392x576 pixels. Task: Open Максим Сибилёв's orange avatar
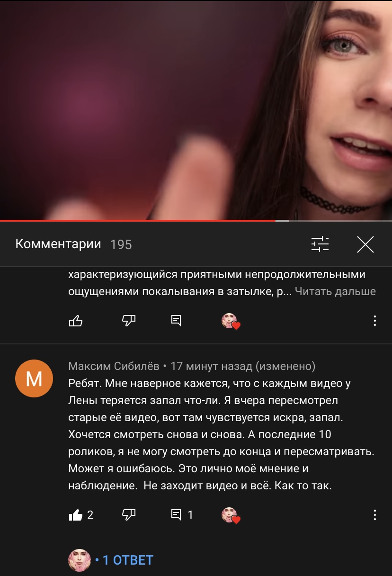pyautogui.click(x=34, y=378)
